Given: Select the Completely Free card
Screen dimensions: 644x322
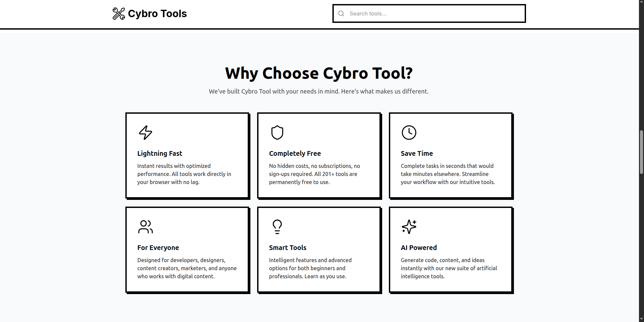Looking at the screenshot, I should coord(319,155).
